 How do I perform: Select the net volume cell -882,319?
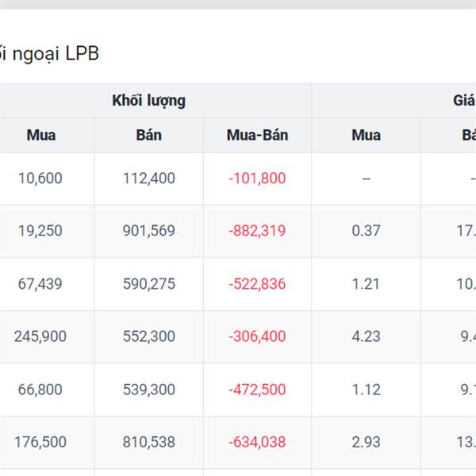point(257,231)
